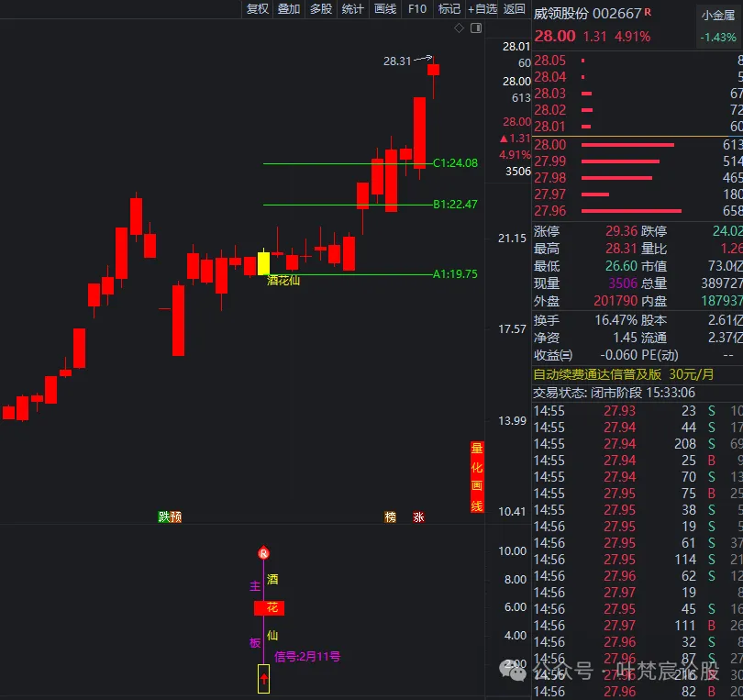
Task: Open the 统计 statistics menu
Action: [x=352, y=9]
